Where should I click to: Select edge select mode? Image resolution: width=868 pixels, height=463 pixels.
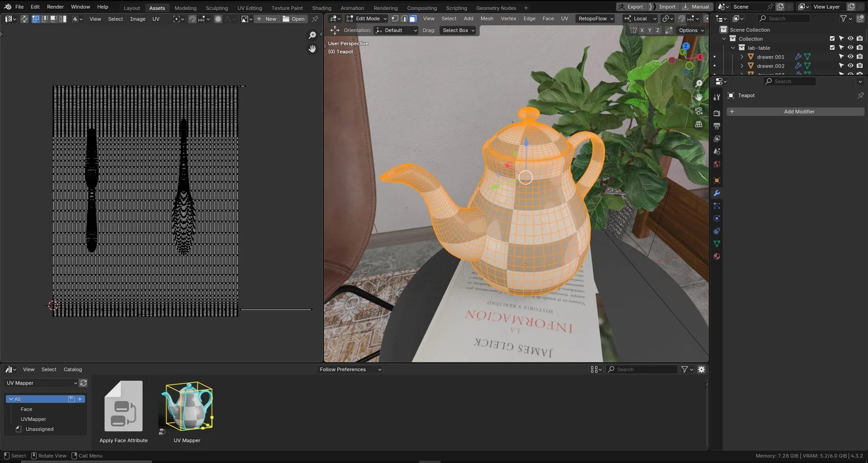pos(404,18)
